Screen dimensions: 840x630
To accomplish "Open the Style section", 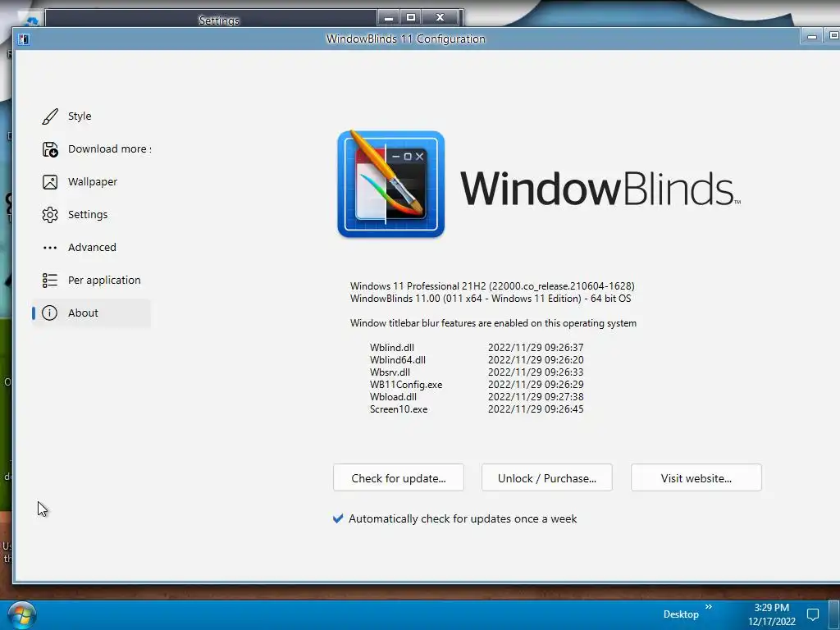I will coord(91,116).
